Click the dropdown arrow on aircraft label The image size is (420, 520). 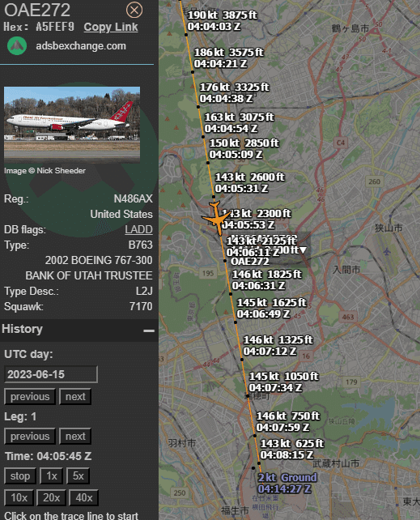point(303,250)
